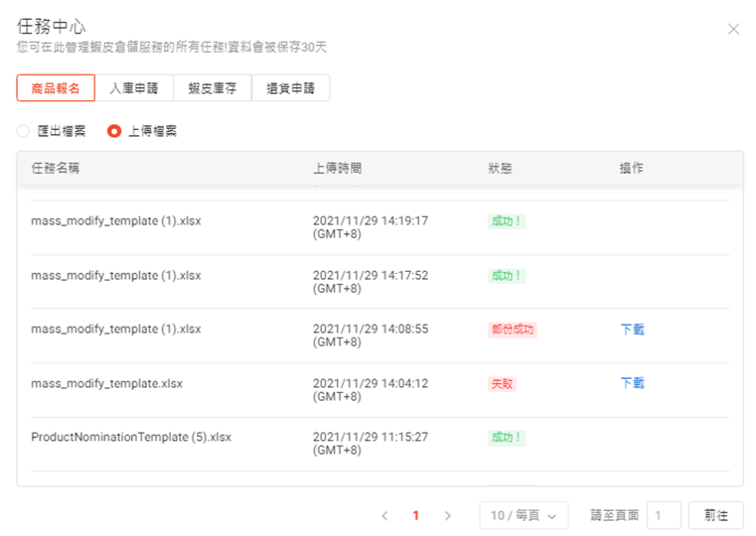
Task: Click the page number input field
Action: 664,515
